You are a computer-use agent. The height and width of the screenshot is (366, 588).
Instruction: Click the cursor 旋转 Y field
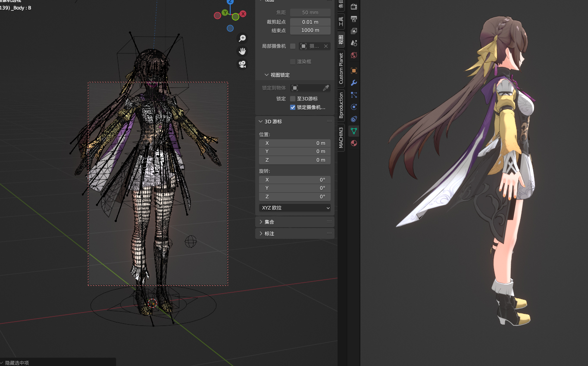pyautogui.click(x=295, y=188)
